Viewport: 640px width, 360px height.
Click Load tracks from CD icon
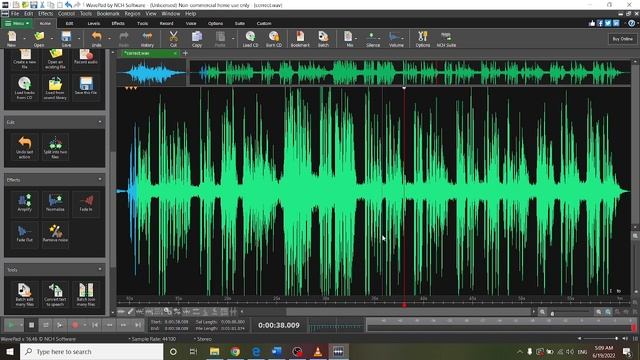(24, 88)
